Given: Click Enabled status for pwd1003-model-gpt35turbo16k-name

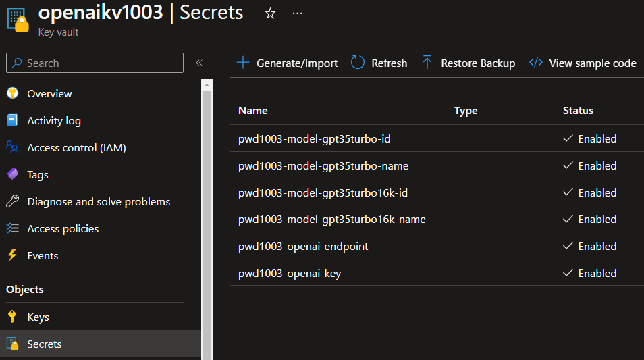Looking at the screenshot, I should point(597,220).
